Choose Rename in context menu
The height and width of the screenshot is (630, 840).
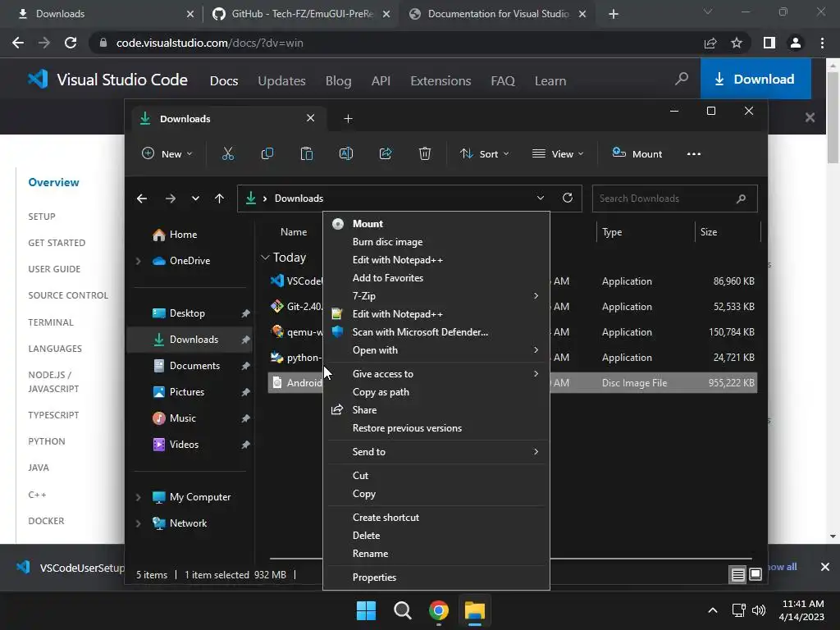tap(436, 554)
